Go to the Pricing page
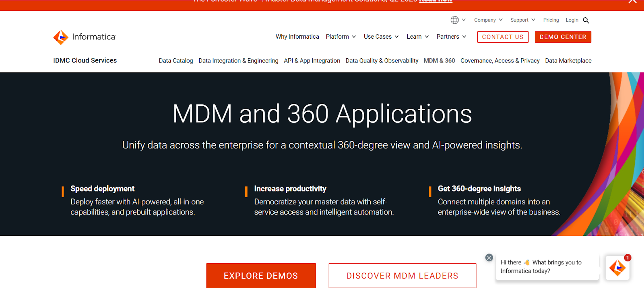 pyautogui.click(x=551, y=20)
